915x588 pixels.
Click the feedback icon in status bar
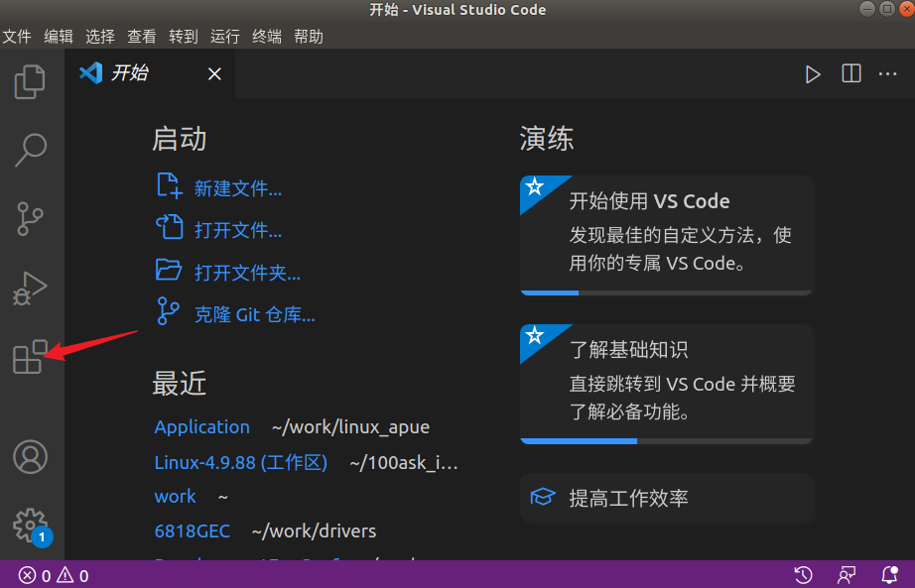coord(847,575)
